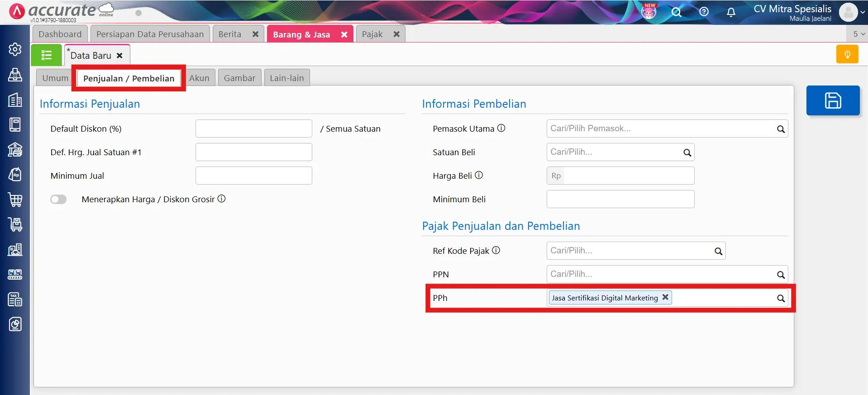Expand the PPN selection dropdown
Image resolution: width=868 pixels, height=395 pixels.
click(x=780, y=275)
